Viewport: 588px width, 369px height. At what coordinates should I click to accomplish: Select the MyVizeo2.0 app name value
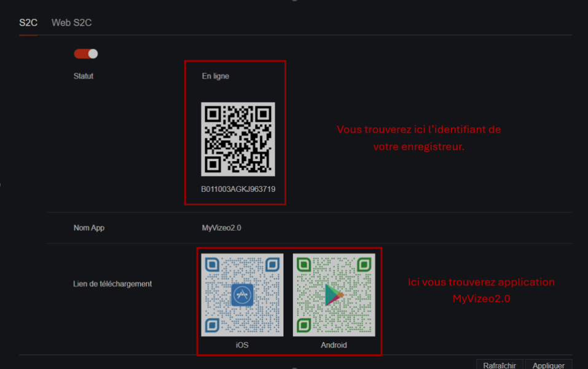pyautogui.click(x=221, y=228)
